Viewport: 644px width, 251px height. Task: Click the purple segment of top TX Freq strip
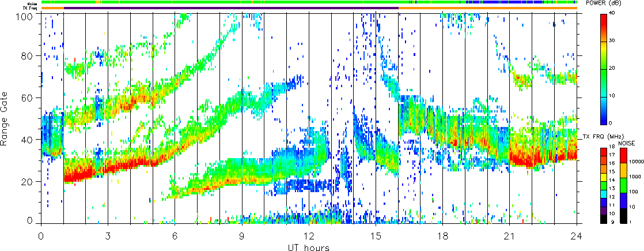(231, 8)
